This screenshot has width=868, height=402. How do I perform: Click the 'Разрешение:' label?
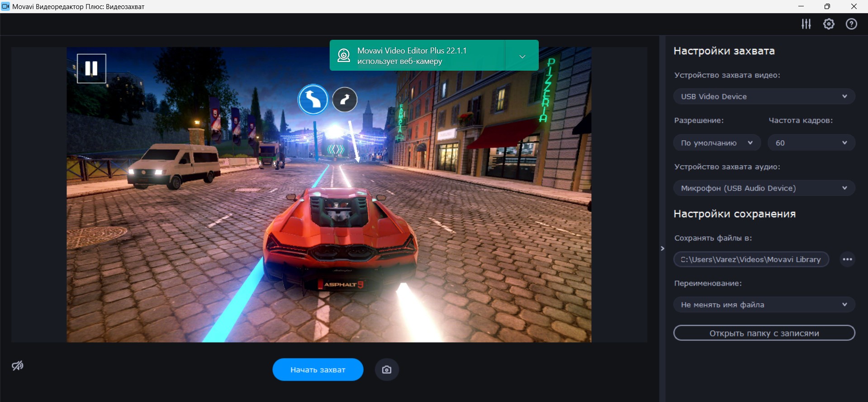tap(699, 120)
